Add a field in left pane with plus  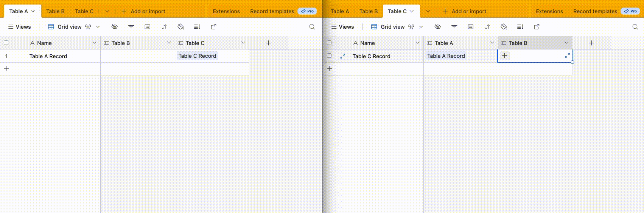(x=268, y=43)
